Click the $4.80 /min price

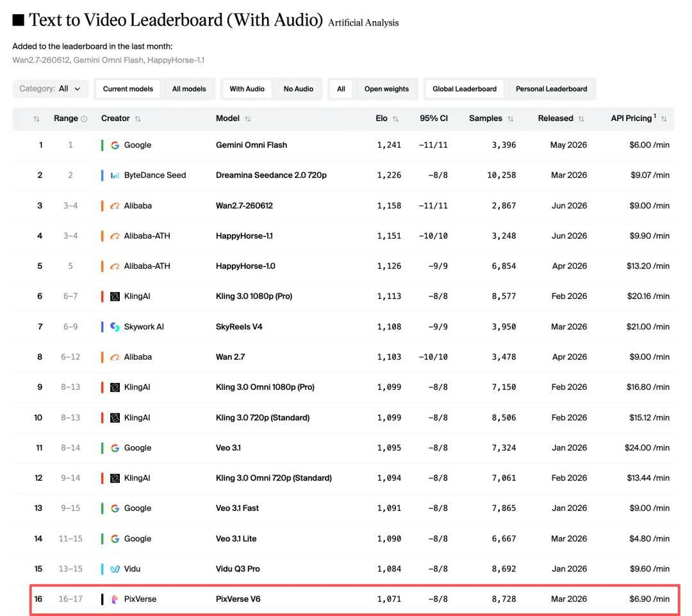point(649,539)
